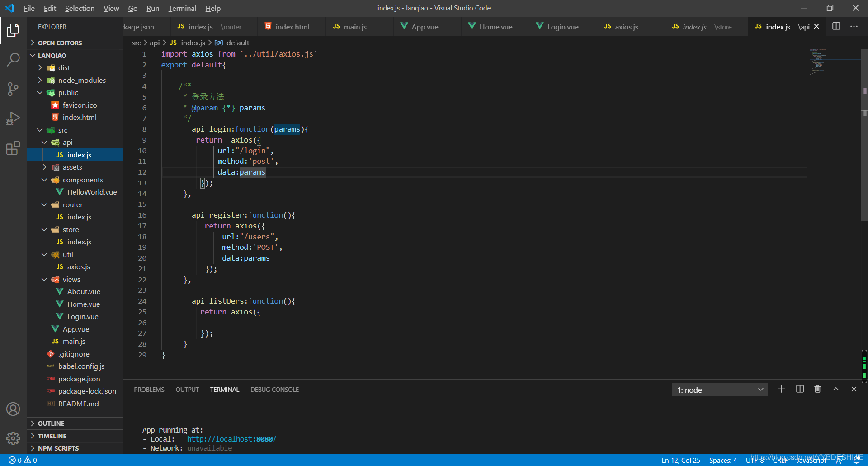Expand the assets folder
This screenshot has width=868, height=466.
pos(72,167)
